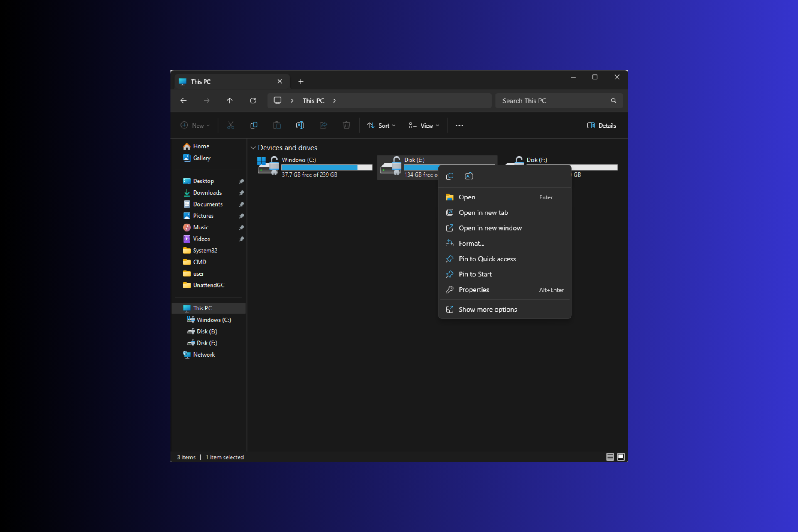Image resolution: width=798 pixels, height=532 pixels.
Task: Toggle Details pane visibility
Action: point(601,125)
